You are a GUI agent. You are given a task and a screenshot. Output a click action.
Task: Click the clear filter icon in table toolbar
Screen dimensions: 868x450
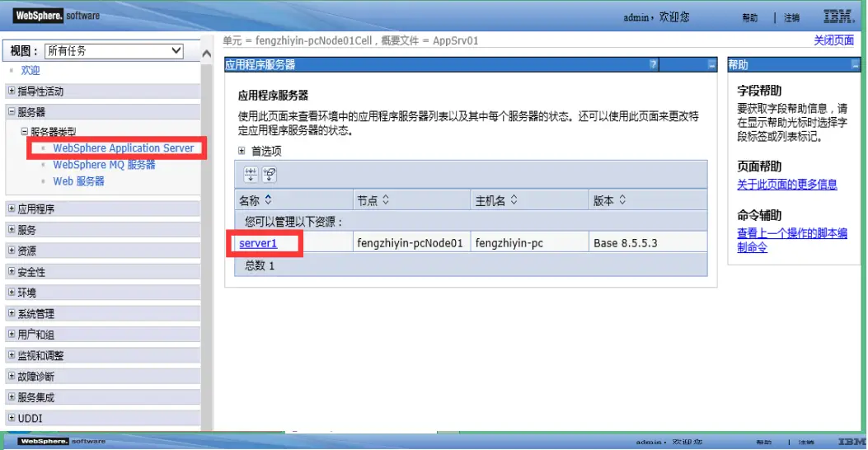(269, 174)
